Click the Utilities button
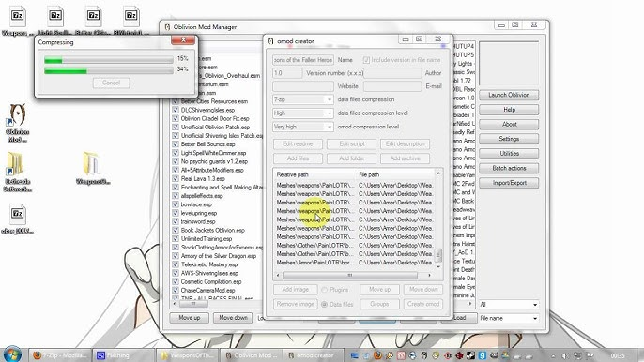 [x=509, y=154]
